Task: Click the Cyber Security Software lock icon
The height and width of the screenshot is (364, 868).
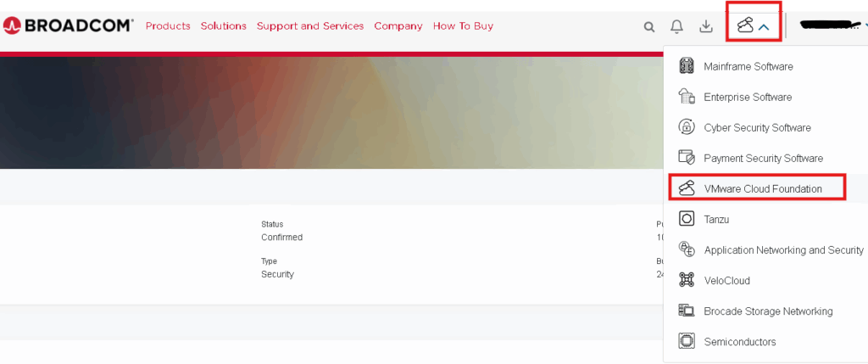Action: (x=687, y=127)
